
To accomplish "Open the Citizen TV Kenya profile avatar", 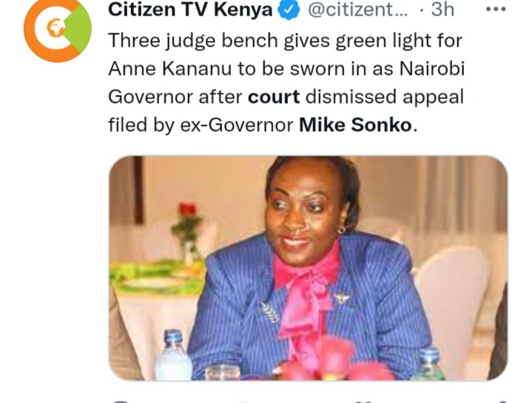I will tap(58, 30).
